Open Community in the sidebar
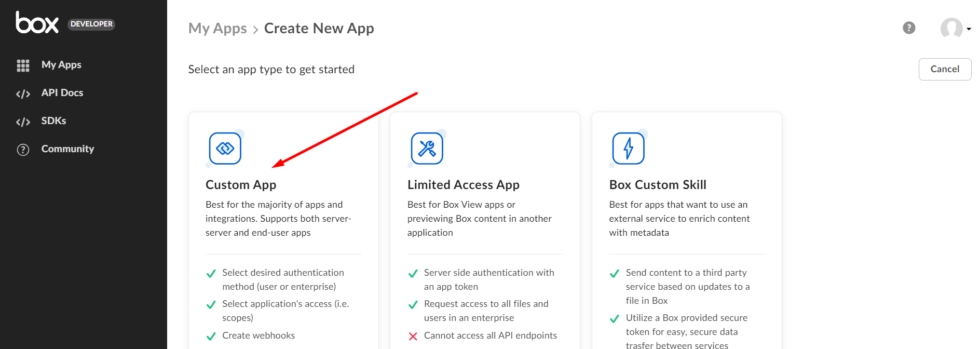The height and width of the screenshot is (349, 980). coord(67,149)
